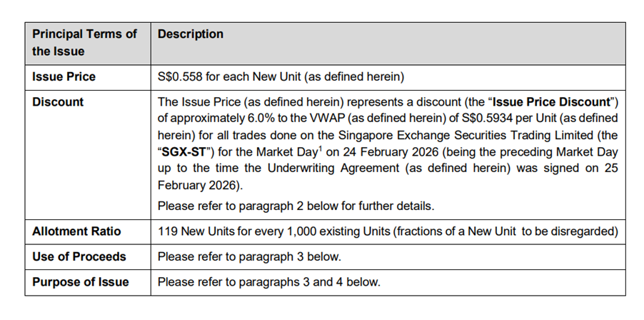
Task: Click the bold "SGX-ST" abbreviation
Action: [181, 153]
